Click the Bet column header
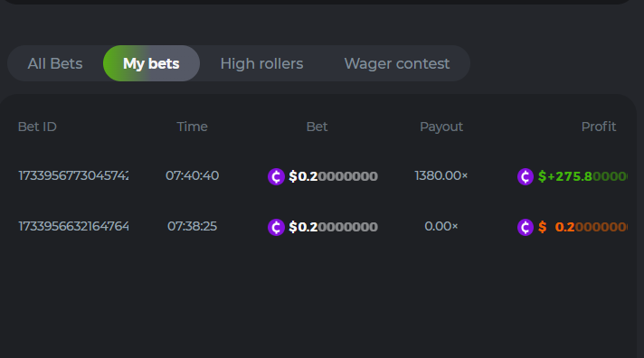The width and height of the screenshot is (644, 358). tap(317, 127)
